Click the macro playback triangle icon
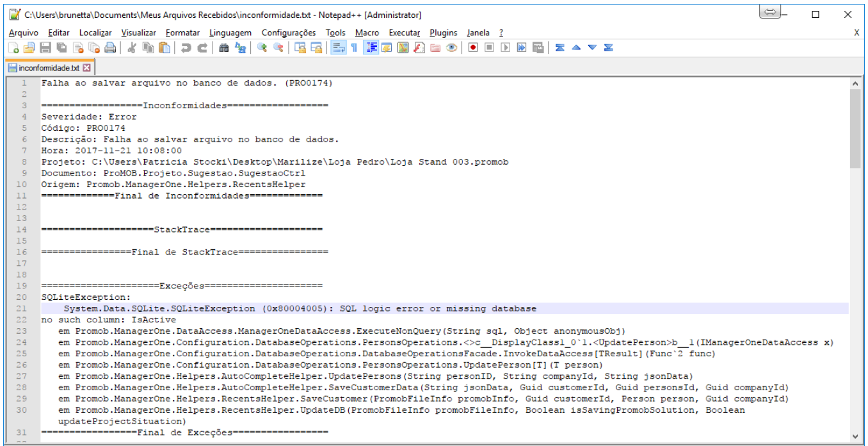 pyautogui.click(x=506, y=47)
